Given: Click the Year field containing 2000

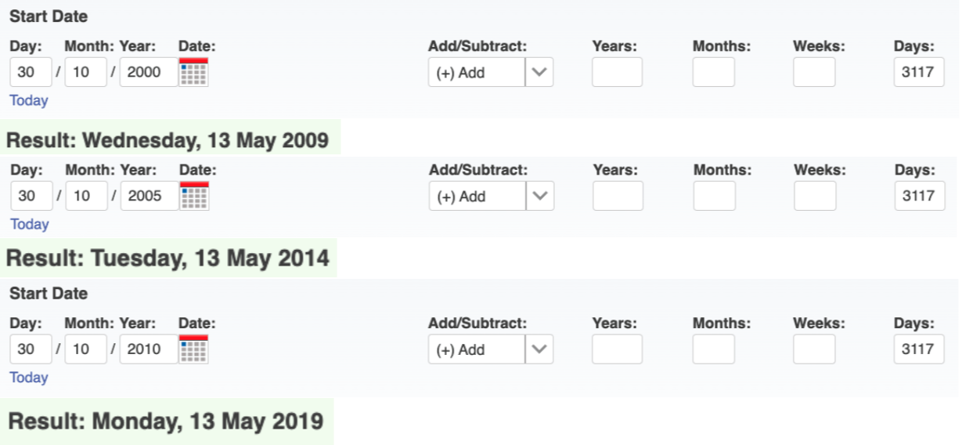Looking at the screenshot, I should click(148, 72).
